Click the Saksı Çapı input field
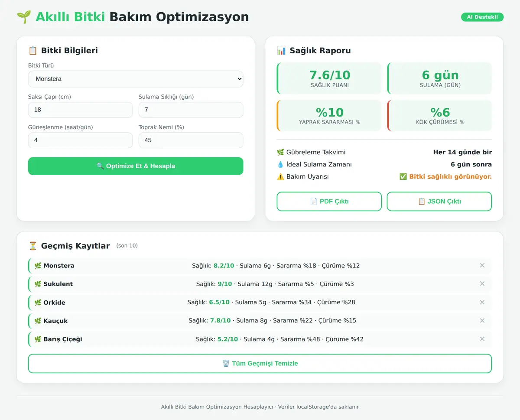The width and height of the screenshot is (520, 420). pos(80,110)
